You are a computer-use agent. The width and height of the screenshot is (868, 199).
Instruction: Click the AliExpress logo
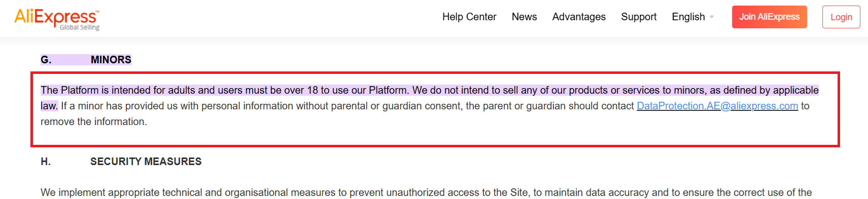pyautogui.click(x=57, y=19)
